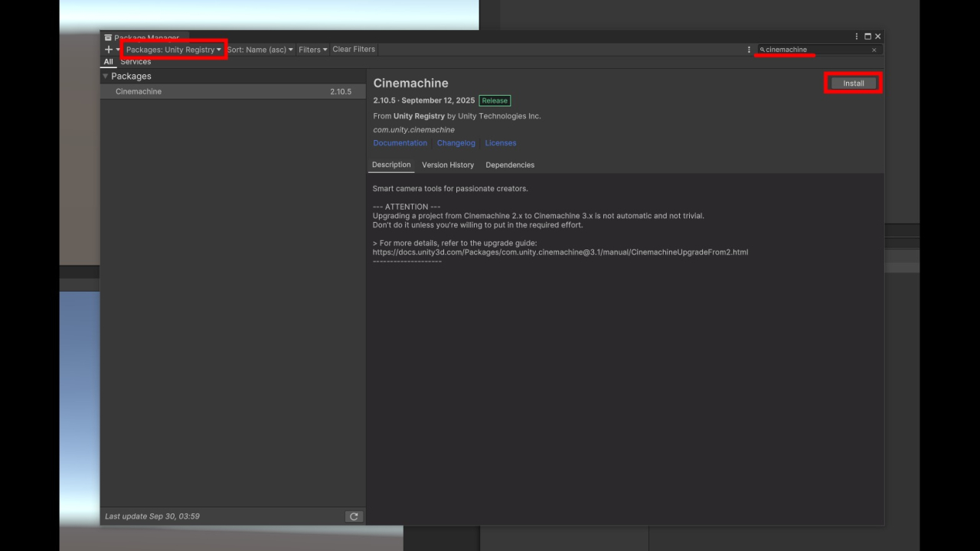Click the 2.10.5 · September 12, 2025 text
Screen dimensions: 980x551
(424, 100)
